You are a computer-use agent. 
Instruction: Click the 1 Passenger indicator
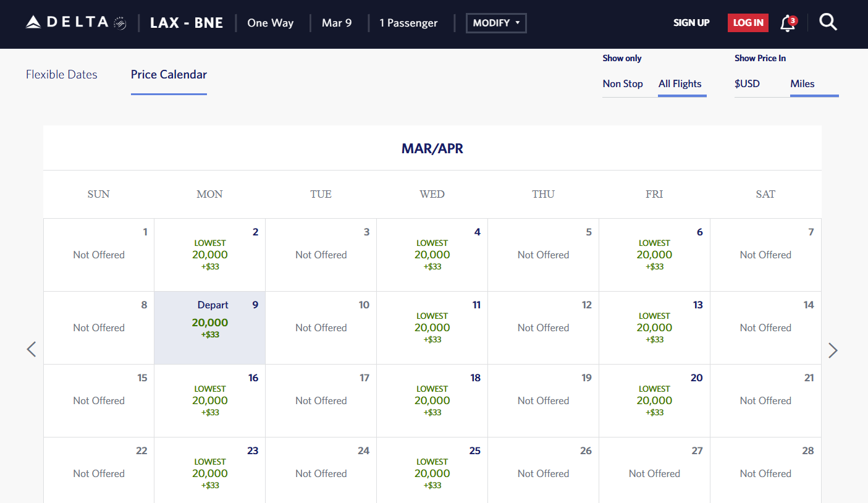coord(408,23)
